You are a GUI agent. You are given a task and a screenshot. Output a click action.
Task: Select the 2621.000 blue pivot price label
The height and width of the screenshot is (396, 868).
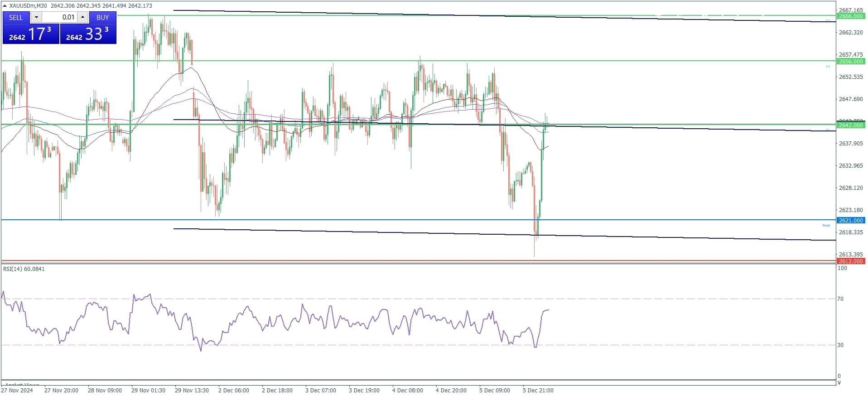851,220
